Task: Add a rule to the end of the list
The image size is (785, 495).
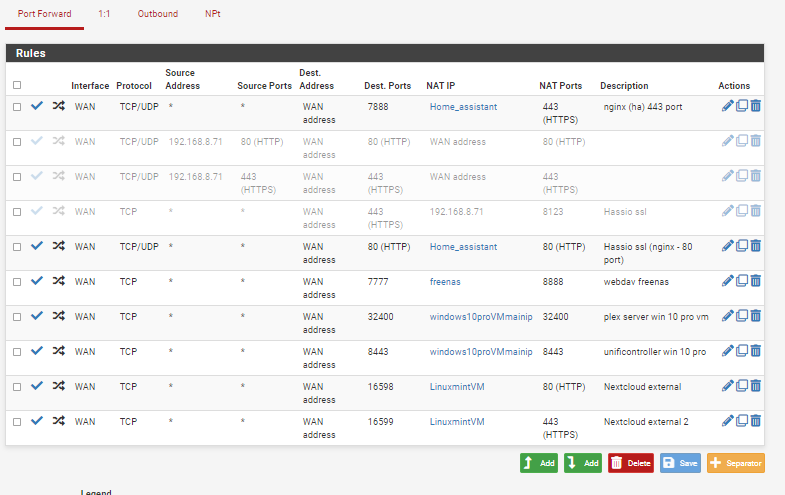Action: click(x=583, y=463)
